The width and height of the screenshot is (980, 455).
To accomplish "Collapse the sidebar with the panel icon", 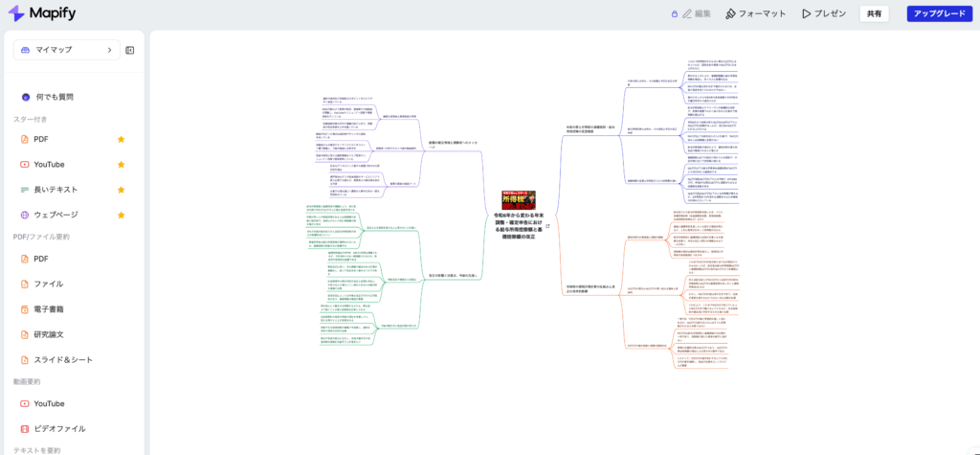I will (130, 50).
